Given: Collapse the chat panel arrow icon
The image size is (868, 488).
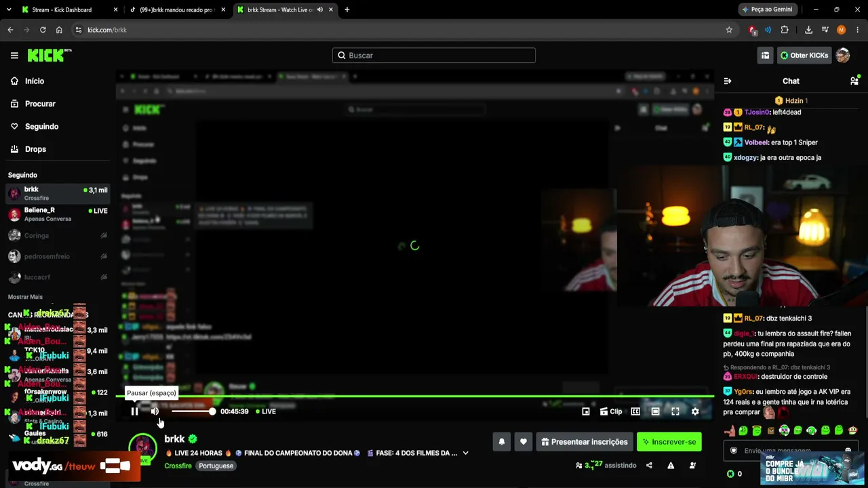Looking at the screenshot, I should (x=728, y=81).
